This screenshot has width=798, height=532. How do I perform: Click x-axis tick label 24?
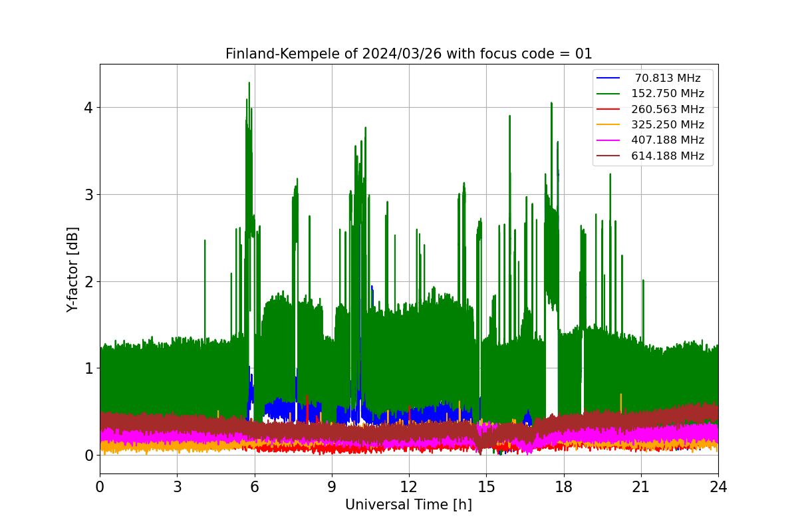click(718, 487)
